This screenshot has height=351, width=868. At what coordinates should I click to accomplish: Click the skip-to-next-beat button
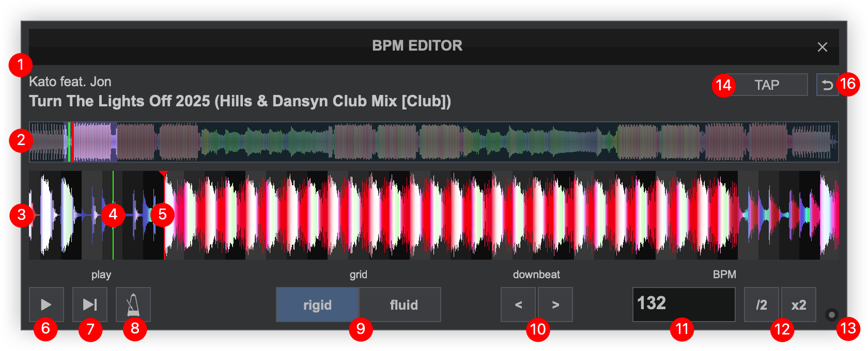click(x=90, y=305)
